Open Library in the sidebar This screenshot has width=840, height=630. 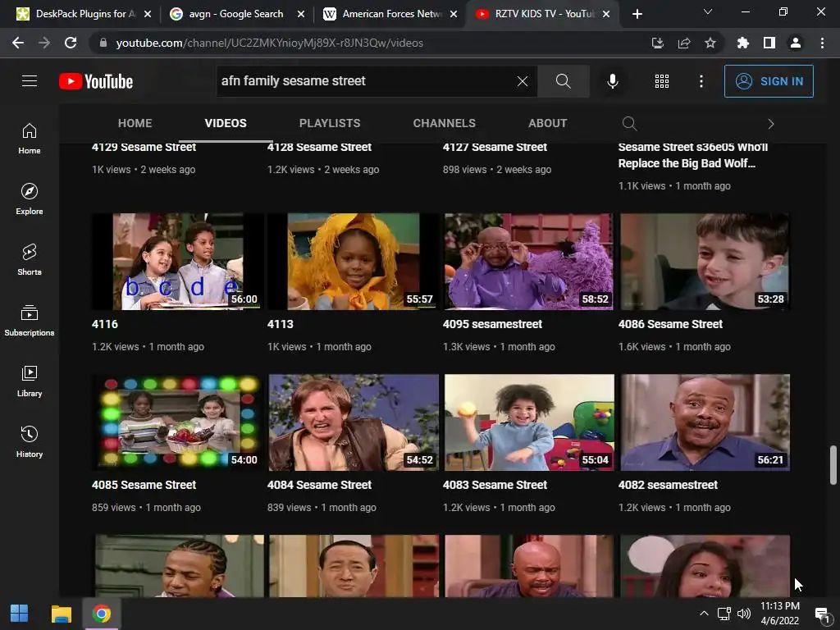pos(30,381)
